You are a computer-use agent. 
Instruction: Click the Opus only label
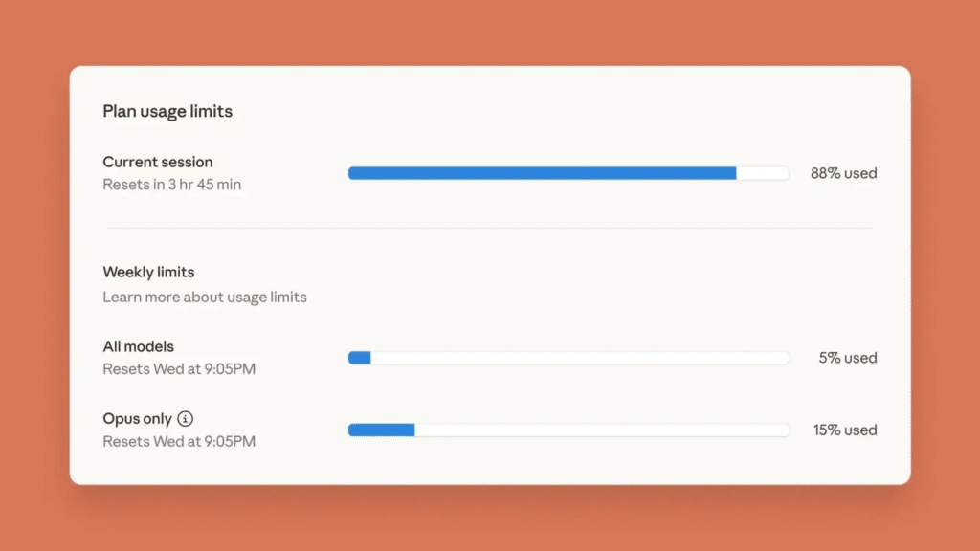tap(137, 419)
